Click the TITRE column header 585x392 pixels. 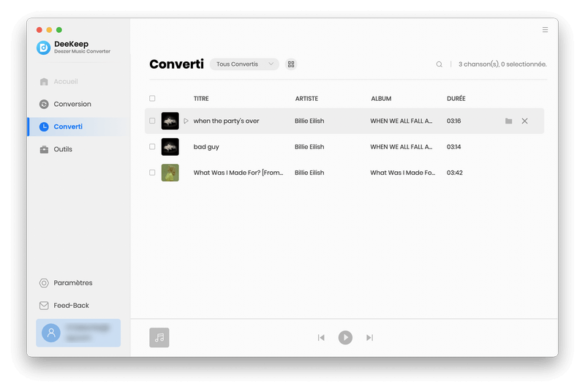click(201, 99)
